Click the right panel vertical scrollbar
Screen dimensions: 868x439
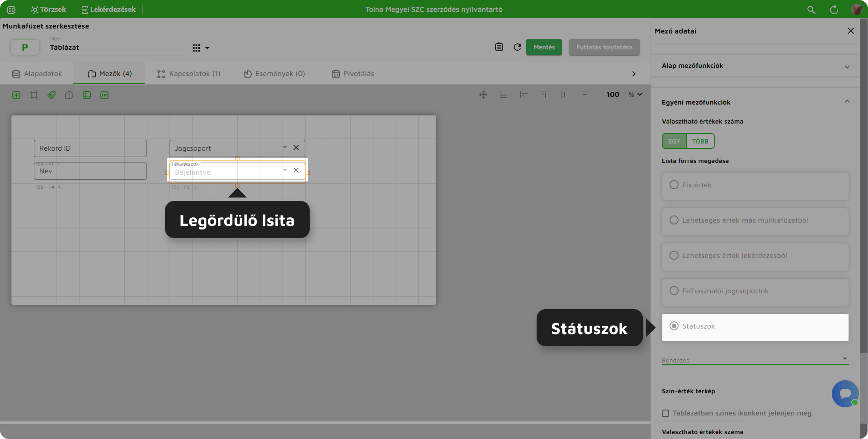point(863,186)
